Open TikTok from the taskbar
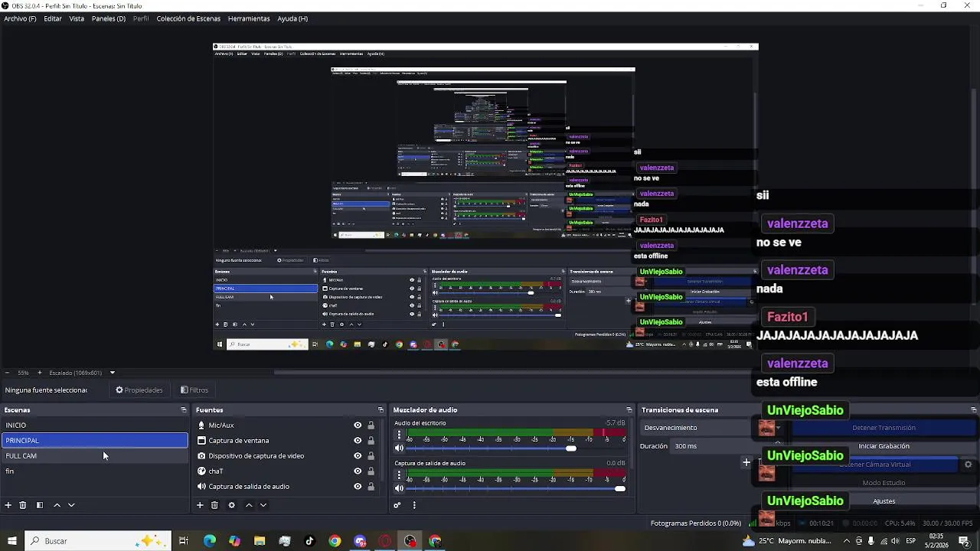 [309, 541]
